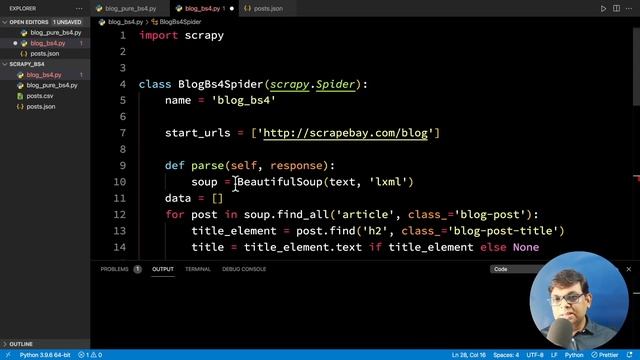Open editor More Actions ellipsis menu
640x360 pixels.
(629, 9)
